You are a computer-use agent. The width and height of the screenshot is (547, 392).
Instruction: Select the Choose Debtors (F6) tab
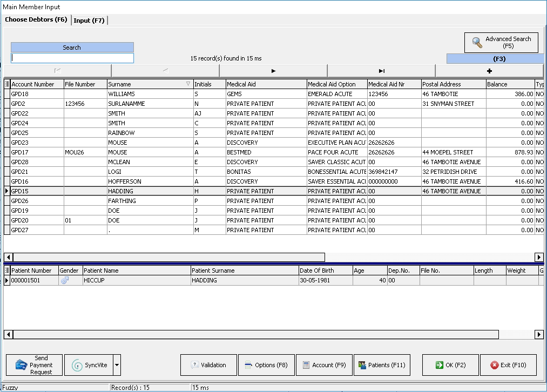36,20
